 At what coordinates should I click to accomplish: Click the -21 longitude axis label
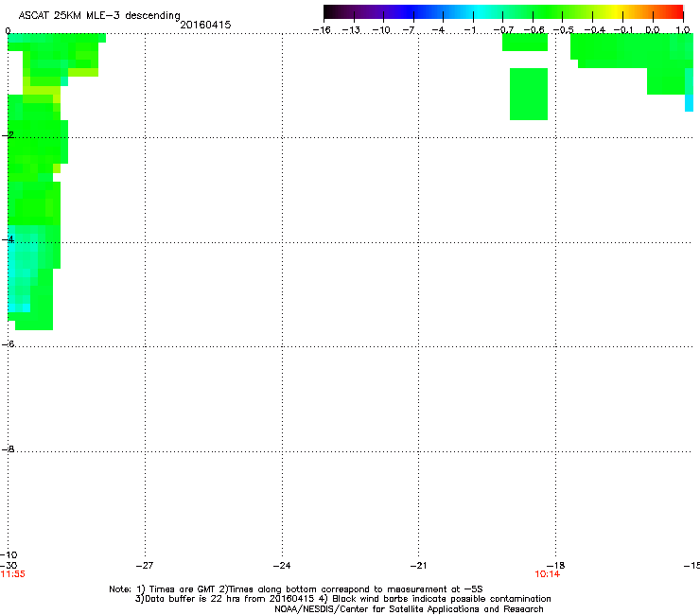click(x=418, y=565)
